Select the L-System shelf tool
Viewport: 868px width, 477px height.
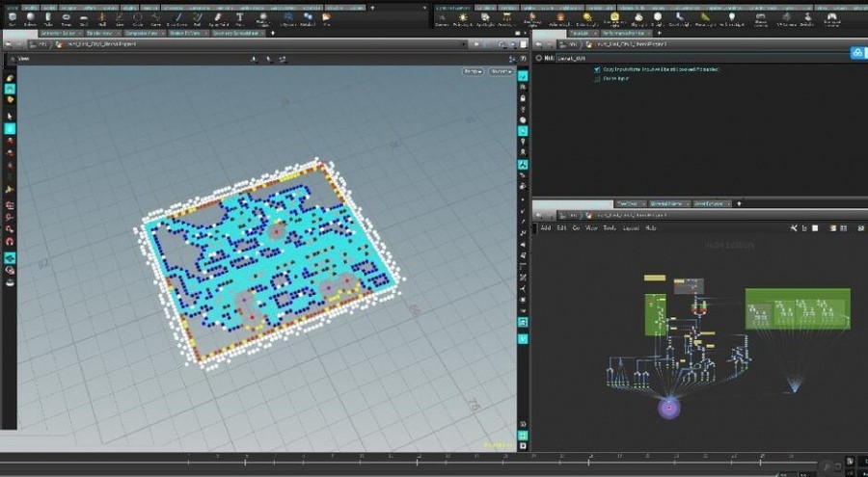coord(287,19)
